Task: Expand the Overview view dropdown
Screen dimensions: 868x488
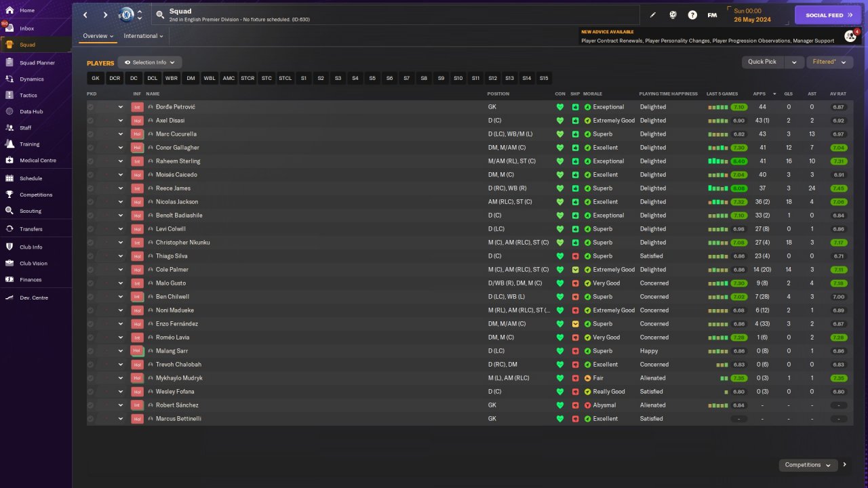Action: 98,36
